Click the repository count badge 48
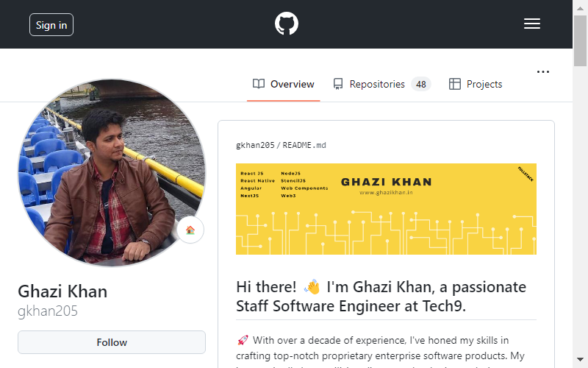Image resolution: width=588 pixels, height=368 pixels. tap(420, 84)
